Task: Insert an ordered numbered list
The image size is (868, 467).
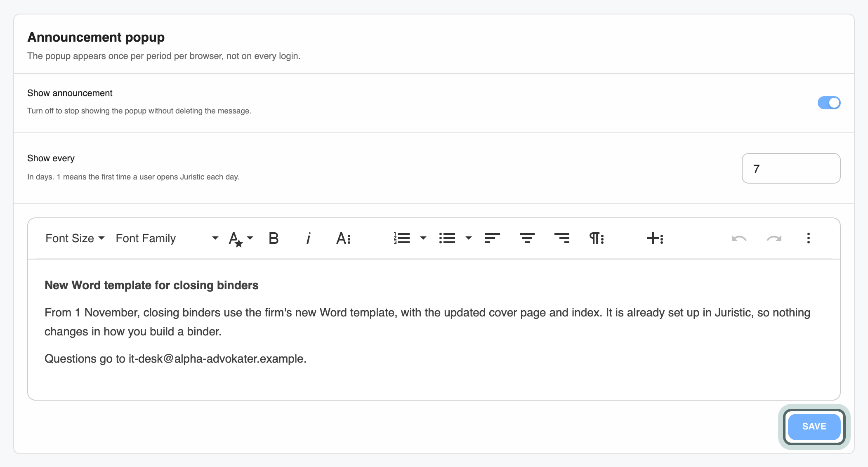Action: coord(402,238)
